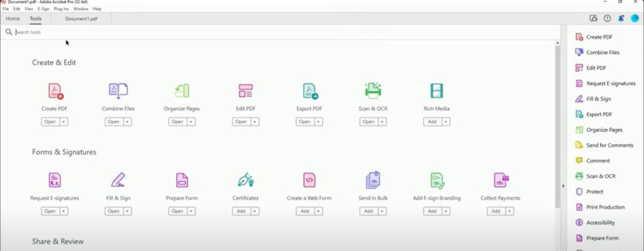Expand the dropdown arrow under Edit PDF
644x251 pixels.
255,122
